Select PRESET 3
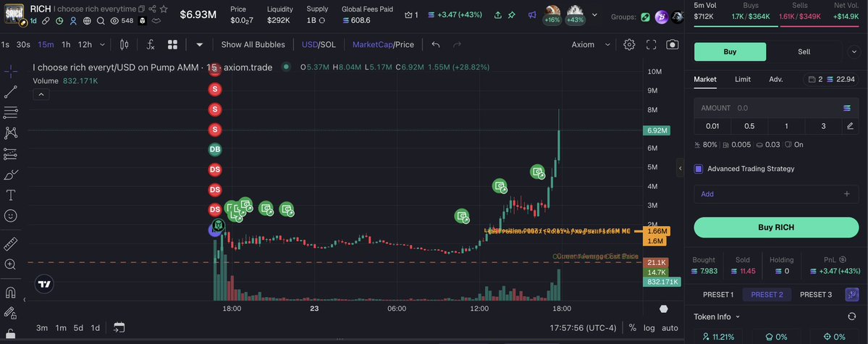This screenshot has width=868, height=344. point(815,294)
